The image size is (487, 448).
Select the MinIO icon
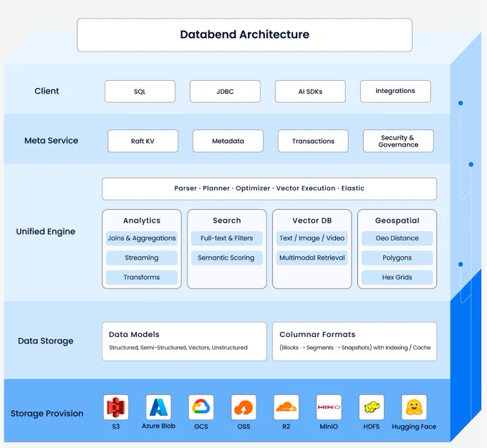[x=329, y=407]
